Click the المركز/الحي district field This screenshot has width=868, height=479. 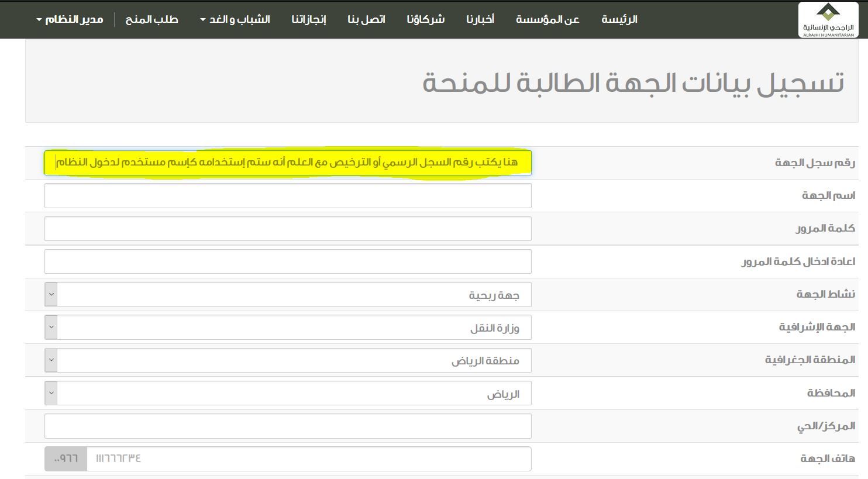288,426
